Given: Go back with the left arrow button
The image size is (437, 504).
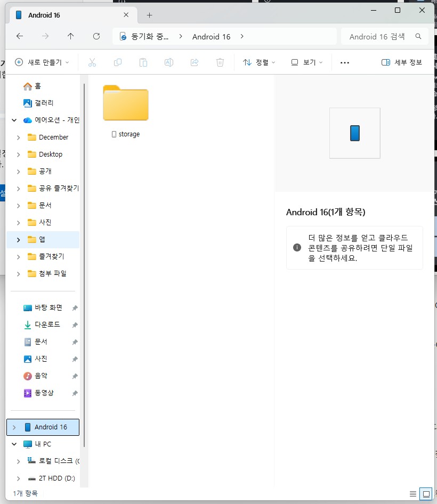Looking at the screenshot, I should tap(20, 36).
